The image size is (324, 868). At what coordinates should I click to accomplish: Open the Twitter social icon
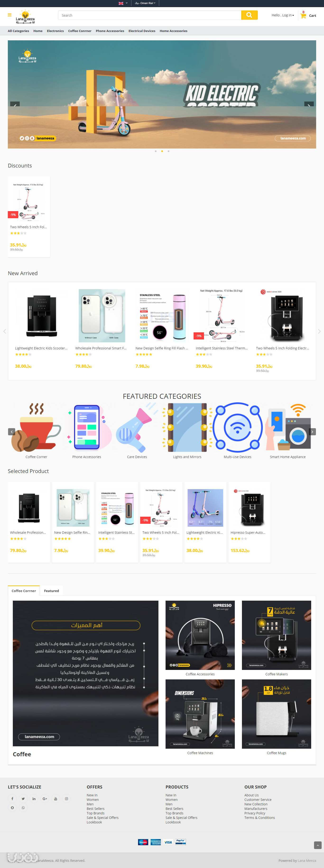click(x=23, y=798)
